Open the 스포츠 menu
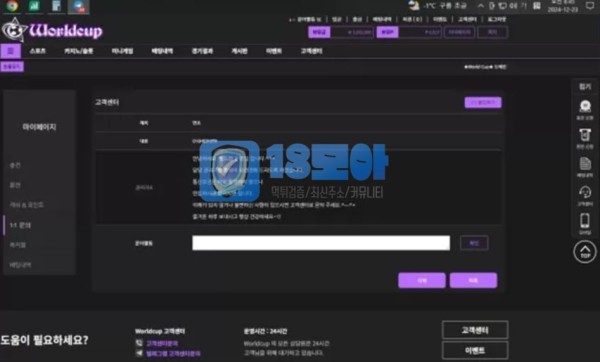Viewport: 600px width, 362px height. (x=38, y=51)
